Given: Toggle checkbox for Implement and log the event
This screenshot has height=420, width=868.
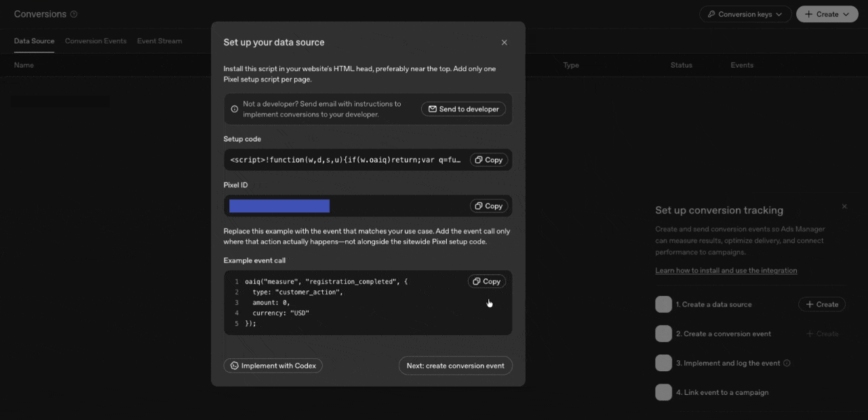Looking at the screenshot, I should click(663, 363).
